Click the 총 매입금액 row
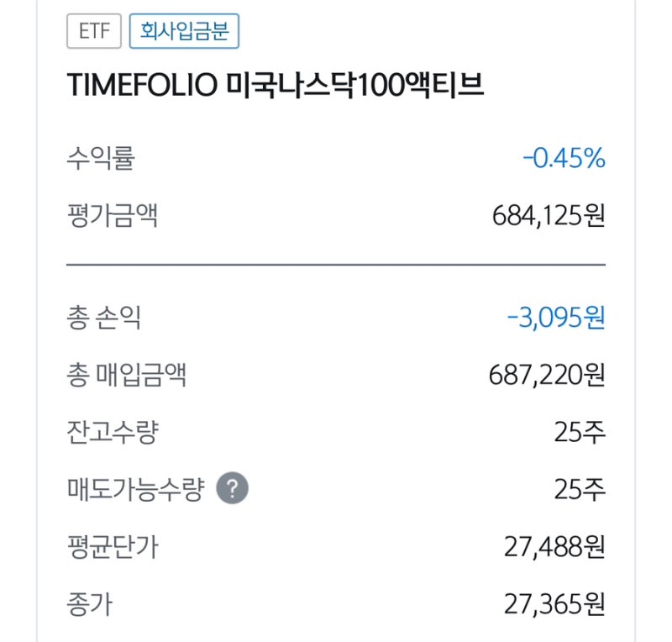The width and height of the screenshot is (672, 642). click(x=336, y=376)
